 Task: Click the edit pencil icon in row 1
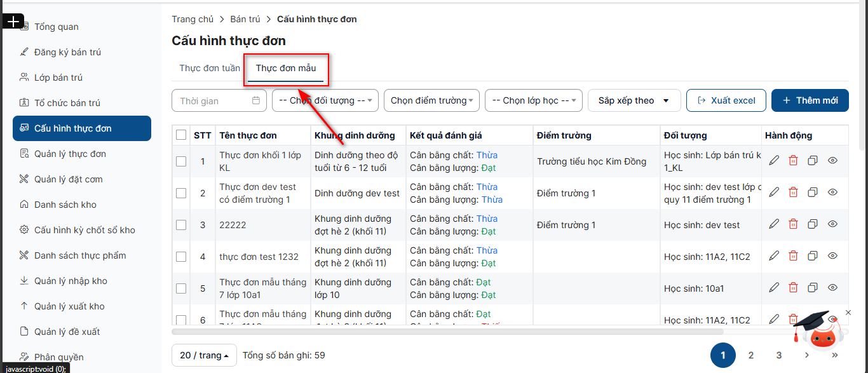(x=774, y=161)
